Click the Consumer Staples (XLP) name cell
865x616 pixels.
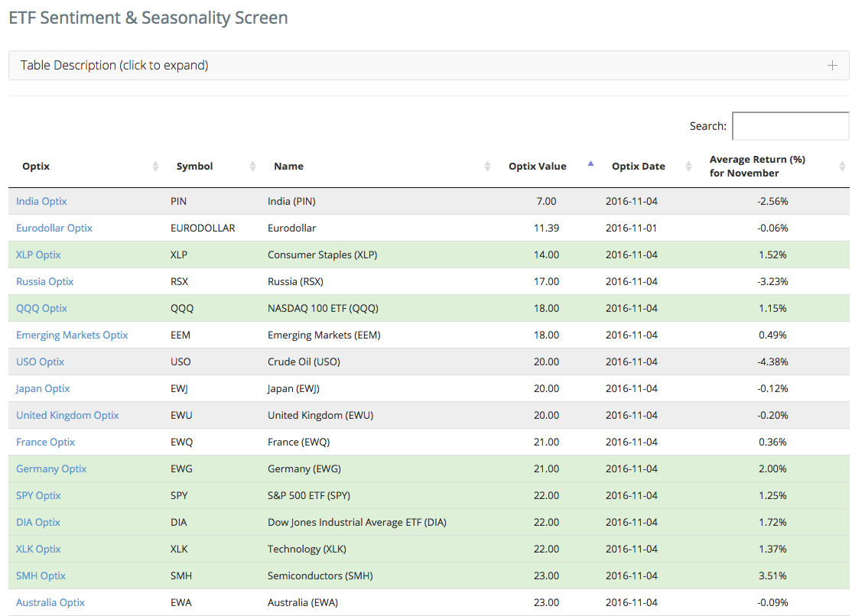322,255
